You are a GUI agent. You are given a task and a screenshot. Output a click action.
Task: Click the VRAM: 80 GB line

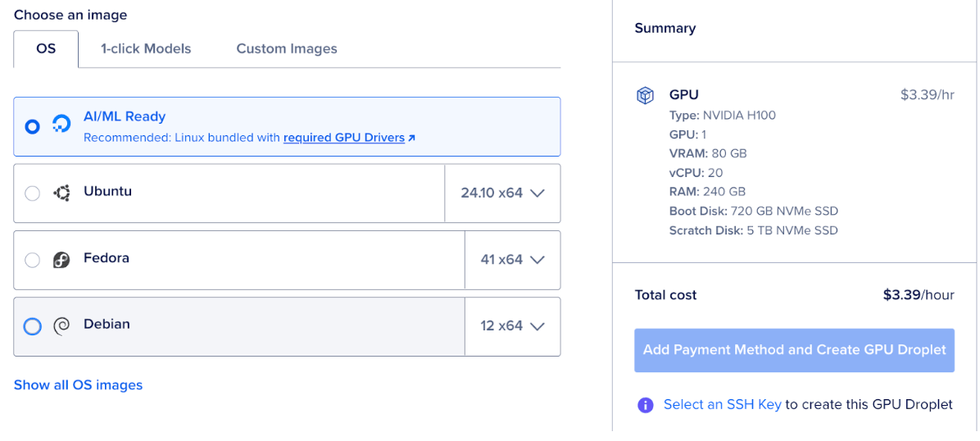pyautogui.click(x=708, y=153)
